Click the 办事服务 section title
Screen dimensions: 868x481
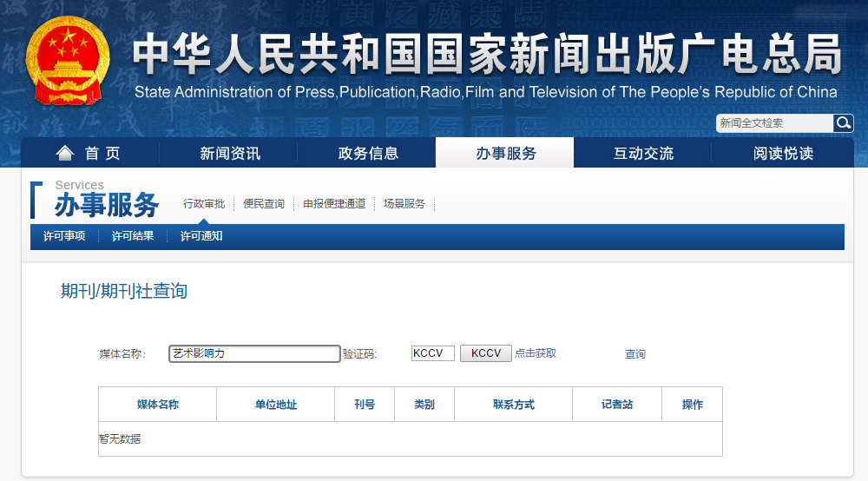pyautogui.click(x=106, y=205)
